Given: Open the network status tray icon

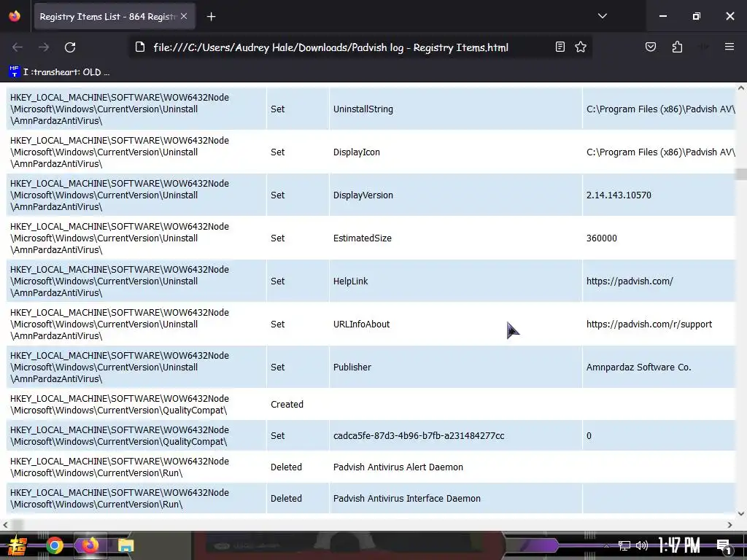Looking at the screenshot, I should point(624,545).
